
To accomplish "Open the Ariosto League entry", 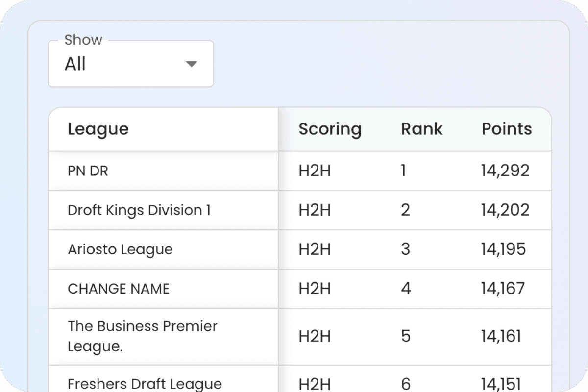I will coord(120,249).
